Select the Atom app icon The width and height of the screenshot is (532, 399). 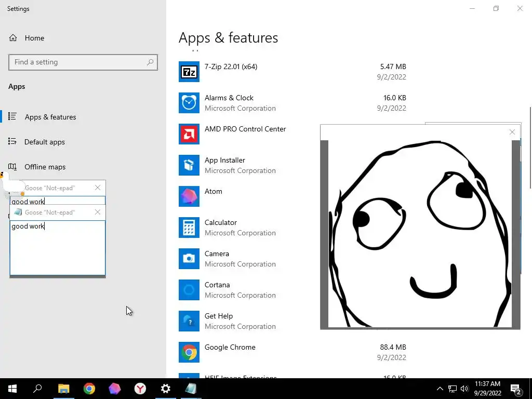coord(189,196)
